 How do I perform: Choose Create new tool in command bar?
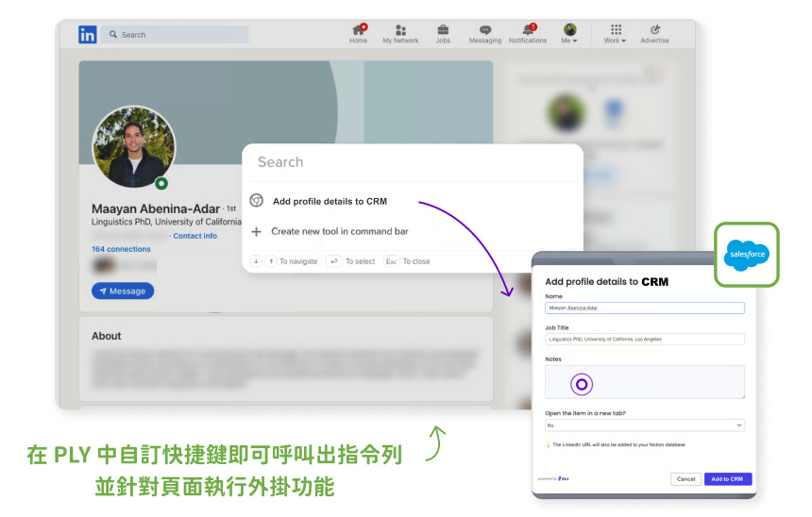tap(340, 231)
